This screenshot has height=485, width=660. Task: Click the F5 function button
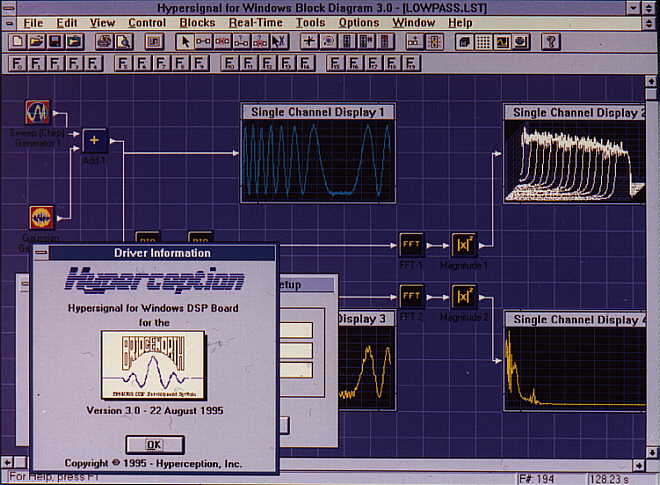click(123, 63)
